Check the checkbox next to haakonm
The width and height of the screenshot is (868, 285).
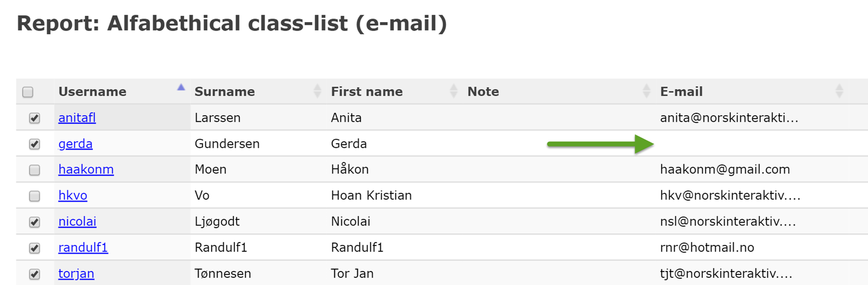tap(34, 169)
